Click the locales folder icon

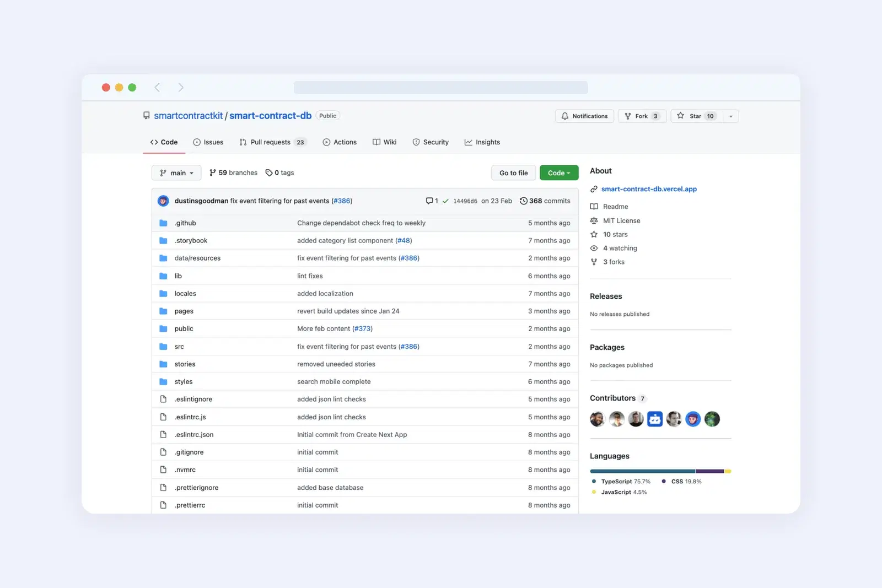163,294
